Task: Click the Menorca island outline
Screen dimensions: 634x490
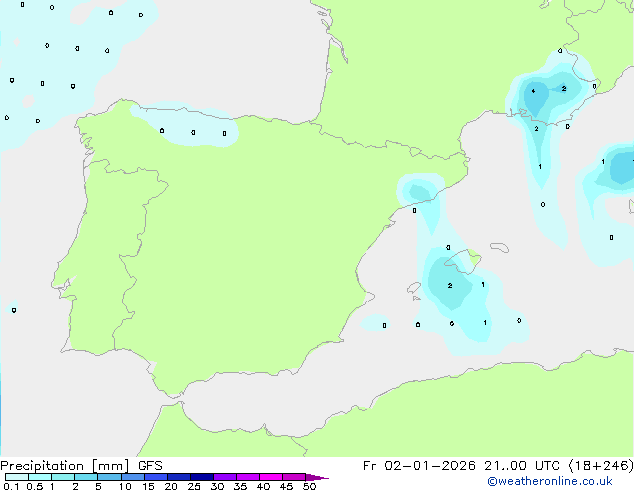Action: pyautogui.click(x=499, y=247)
